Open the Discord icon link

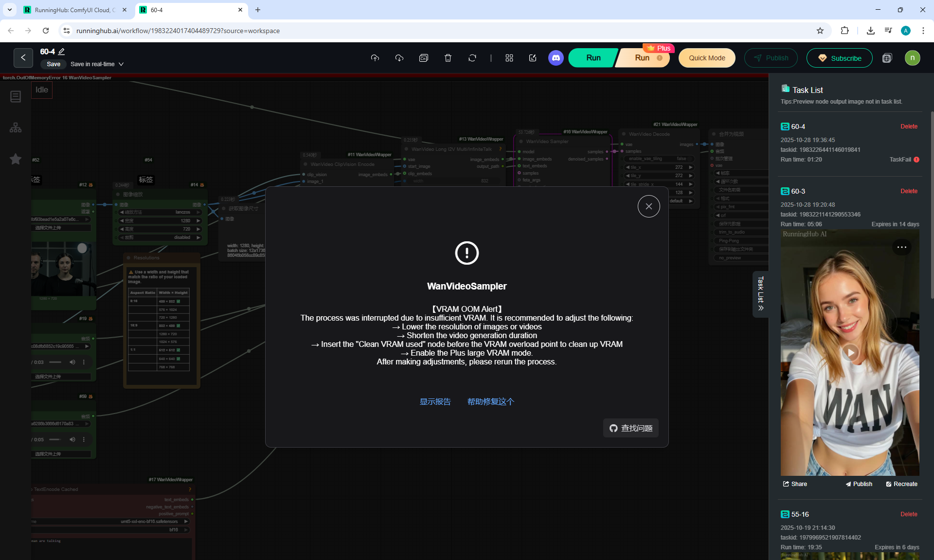[x=556, y=58]
